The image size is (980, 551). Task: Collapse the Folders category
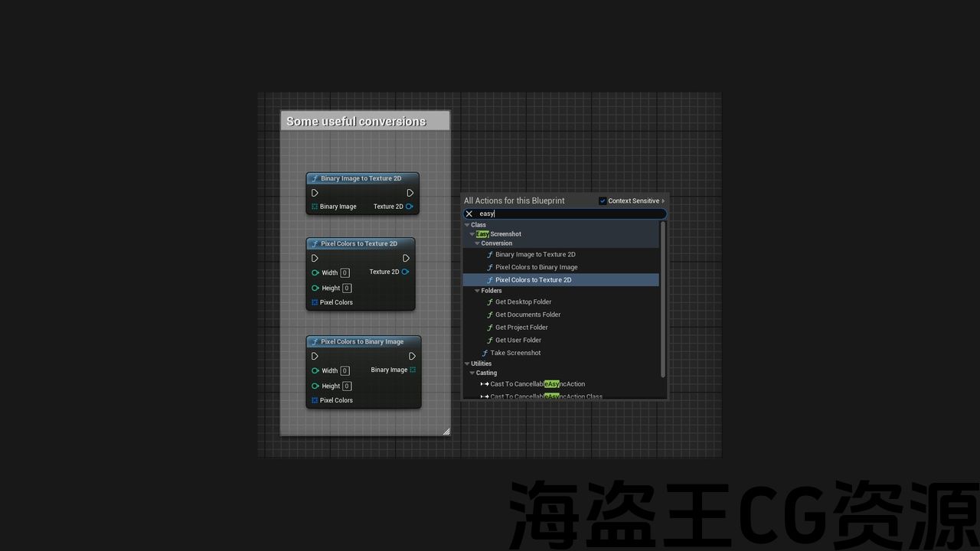point(477,291)
